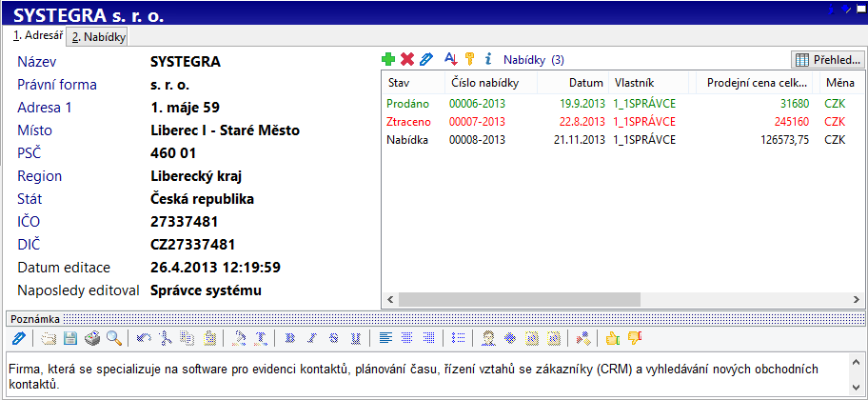Click the Nabídky (3) label

(x=534, y=60)
